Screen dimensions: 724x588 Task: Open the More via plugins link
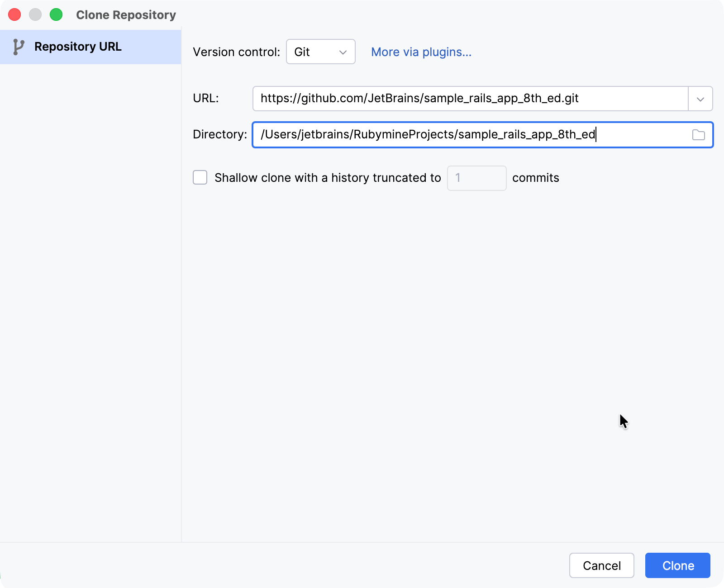coord(421,52)
